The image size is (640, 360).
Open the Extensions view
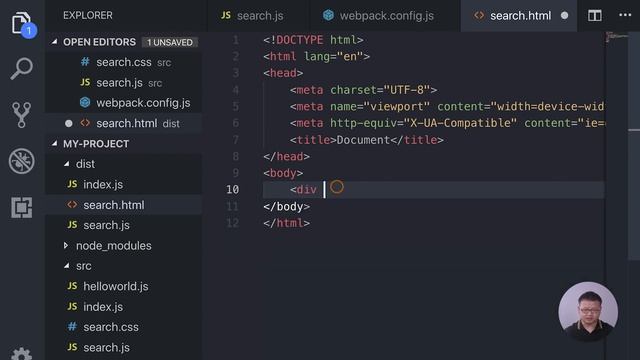(21, 207)
